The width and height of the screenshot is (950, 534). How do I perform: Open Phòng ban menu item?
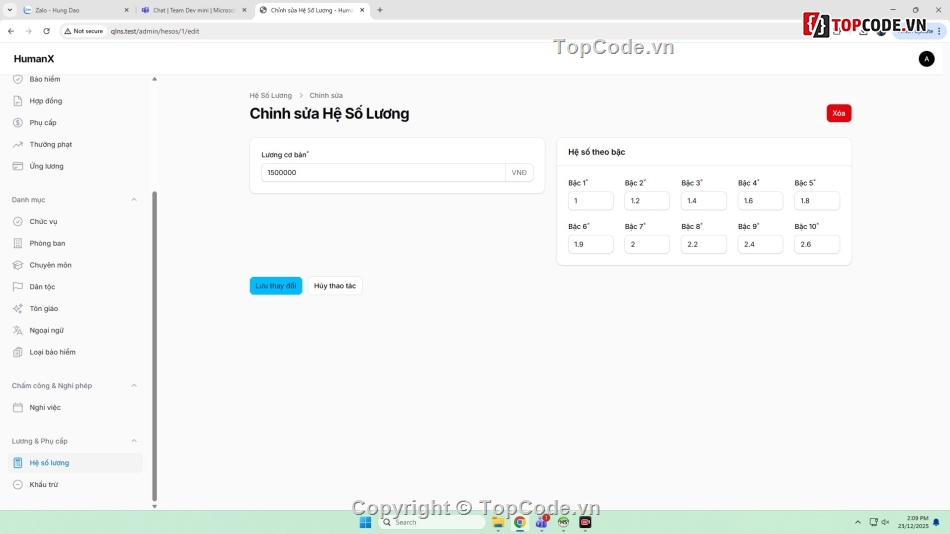click(x=76, y=244)
